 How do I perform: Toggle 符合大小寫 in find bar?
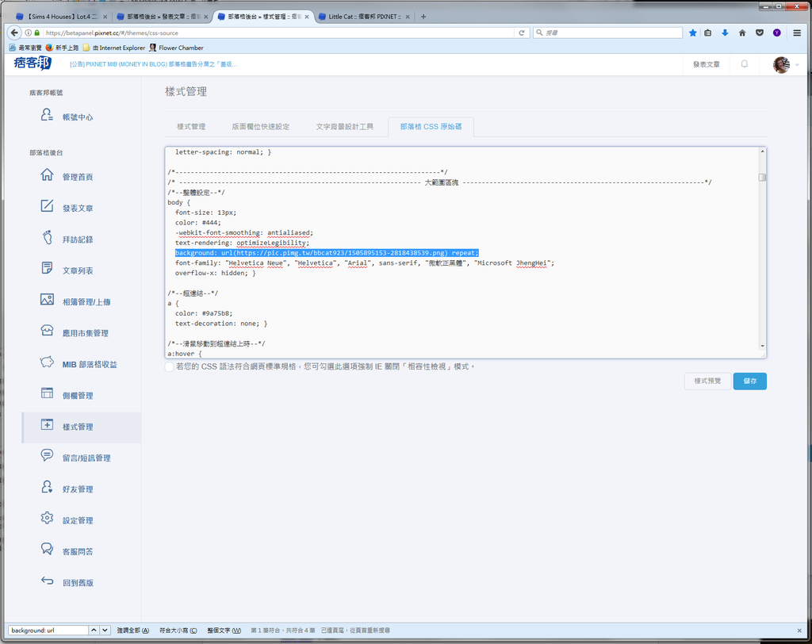[178, 630]
